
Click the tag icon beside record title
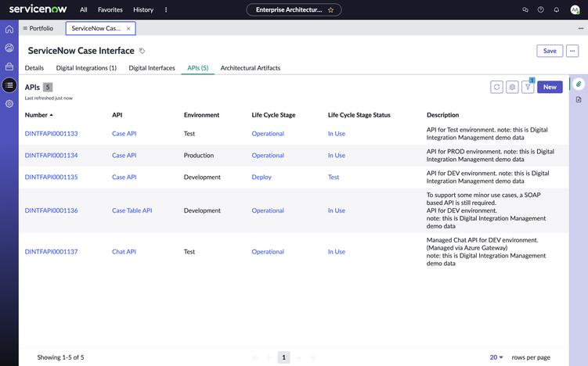point(142,51)
